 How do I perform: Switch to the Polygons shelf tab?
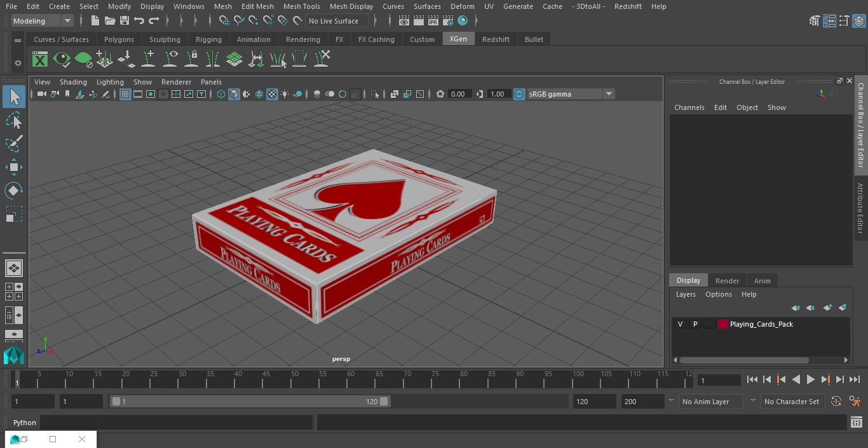(x=119, y=39)
